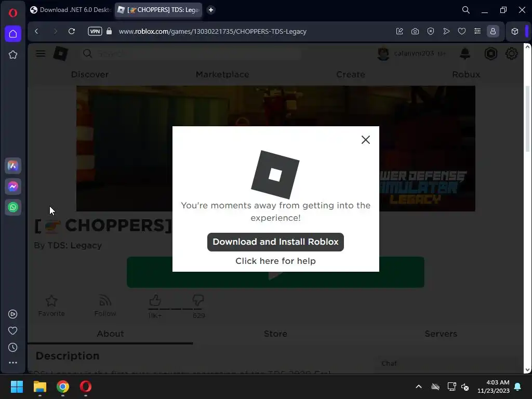
Task: Click the forward navigation arrow
Action: [55, 31]
